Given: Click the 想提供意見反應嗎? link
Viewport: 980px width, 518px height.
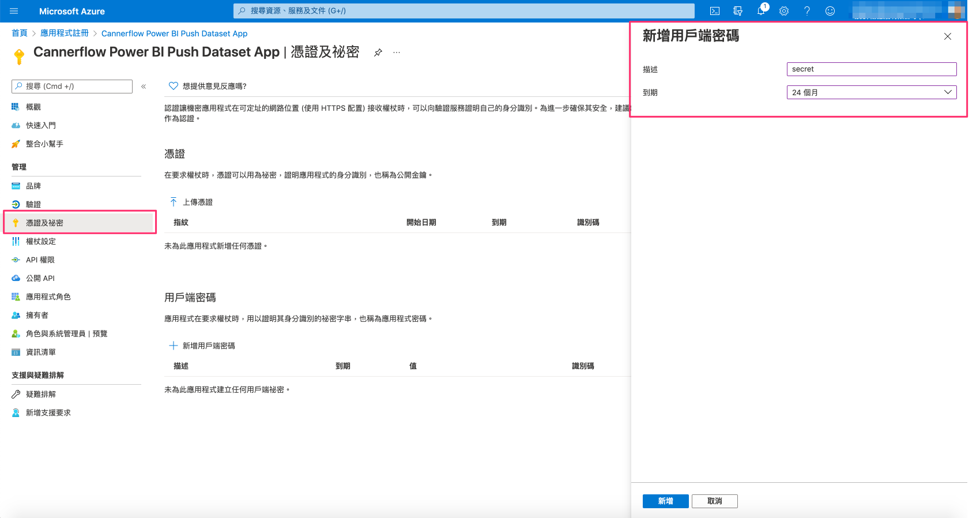Looking at the screenshot, I should coord(214,86).
